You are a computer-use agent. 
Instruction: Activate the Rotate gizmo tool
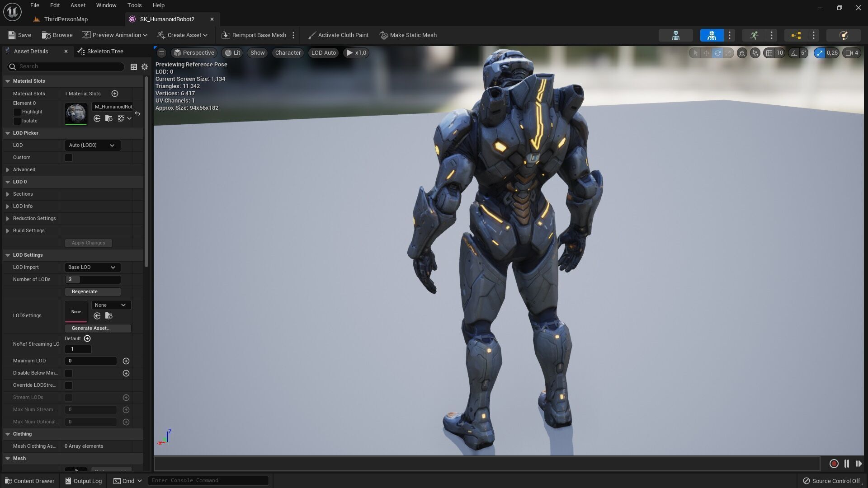[x=717, y=53]
